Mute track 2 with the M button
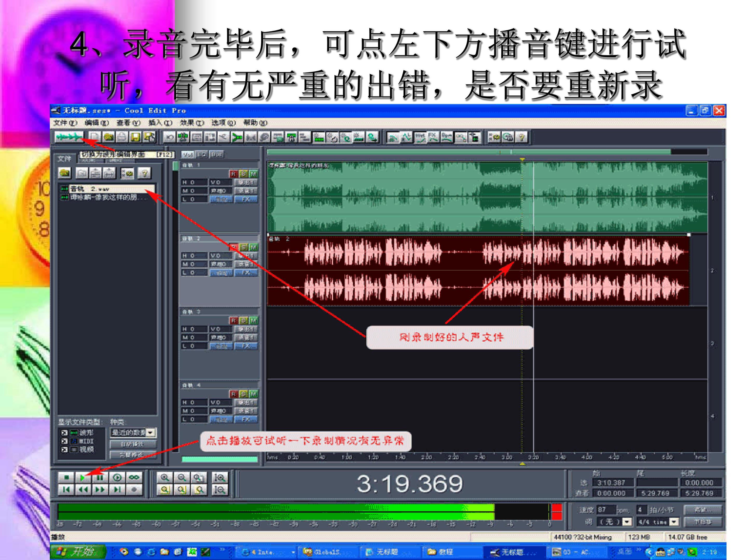Viewport: 747px width, 560px height. 253,247
